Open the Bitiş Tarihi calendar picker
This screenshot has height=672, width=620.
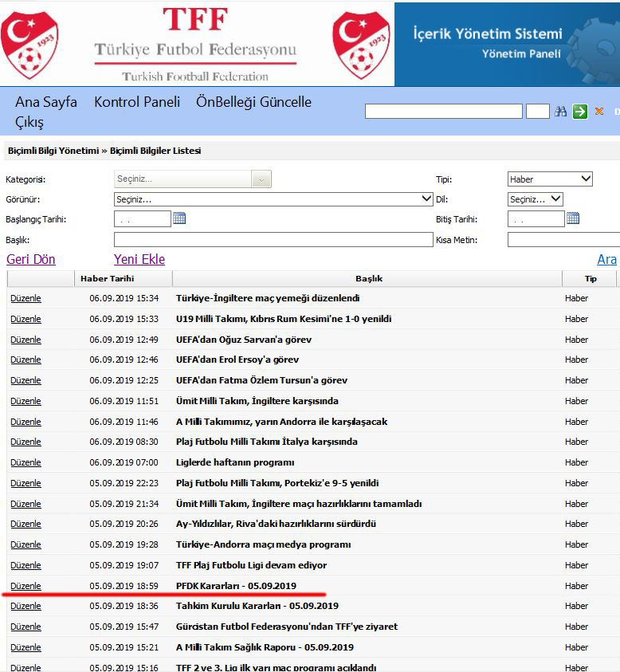[573, 218]
